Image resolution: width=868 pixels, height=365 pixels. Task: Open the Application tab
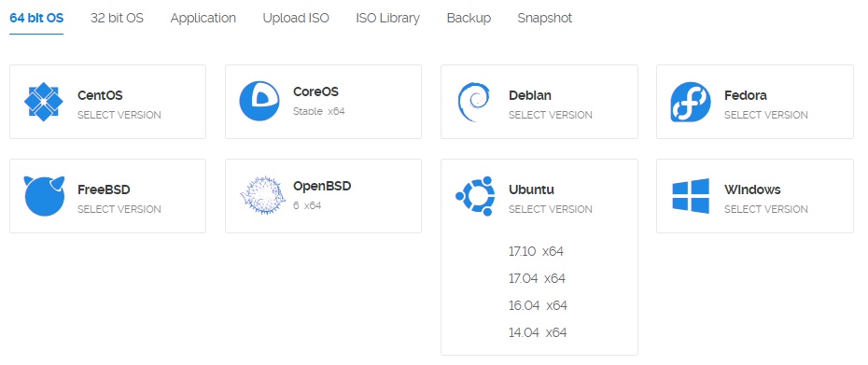pyautogui.click(x=203, y=18)
